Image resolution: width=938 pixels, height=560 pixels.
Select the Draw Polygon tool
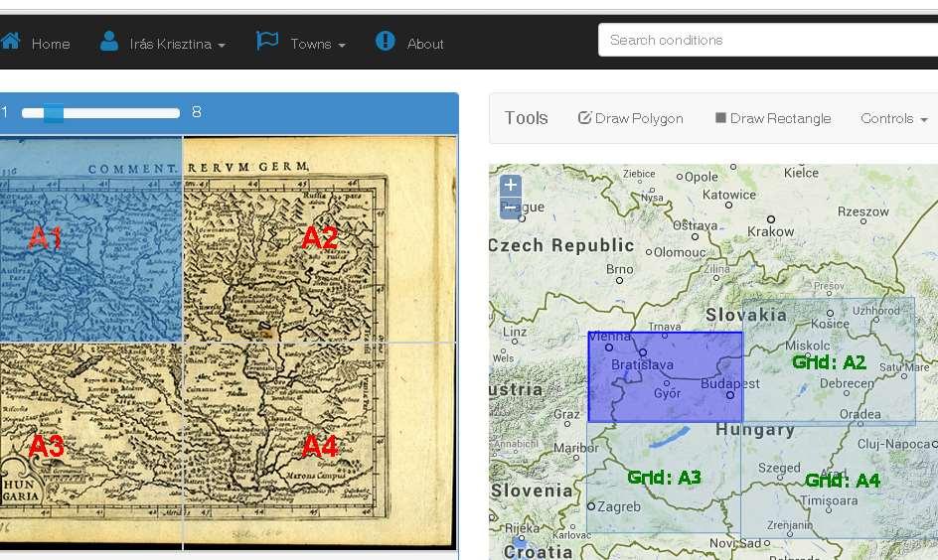(631, 118)
